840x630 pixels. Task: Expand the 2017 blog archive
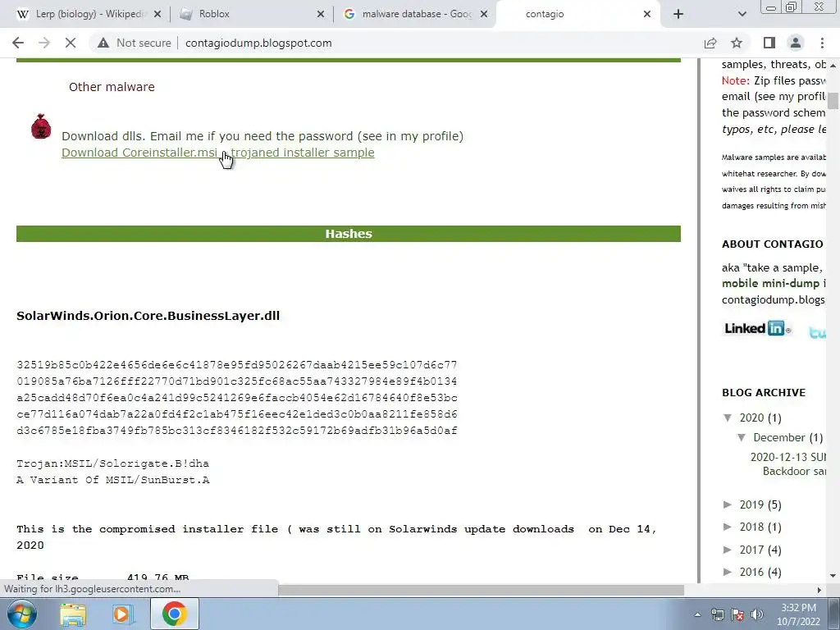(x=728, y=549)
